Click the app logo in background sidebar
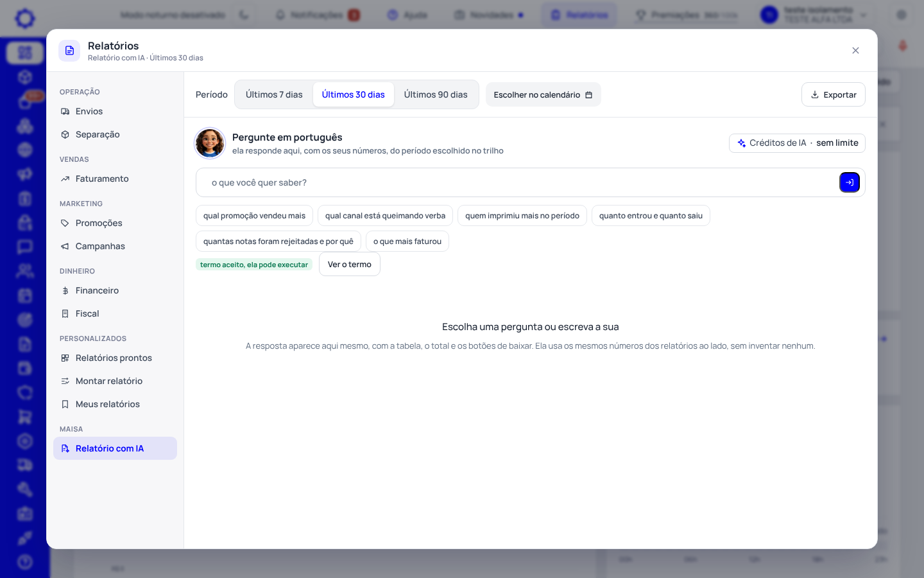This screenshot has height=578, width=924. (25, 18)
